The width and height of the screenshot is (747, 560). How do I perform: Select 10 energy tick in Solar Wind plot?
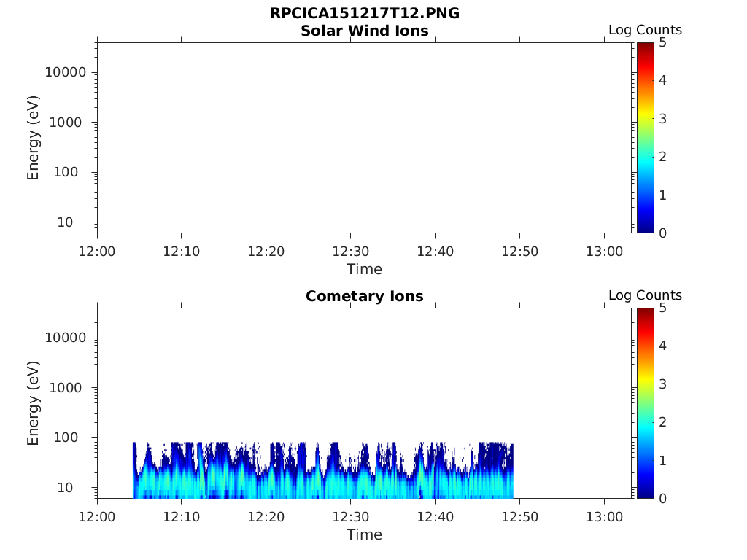(65, 222)
